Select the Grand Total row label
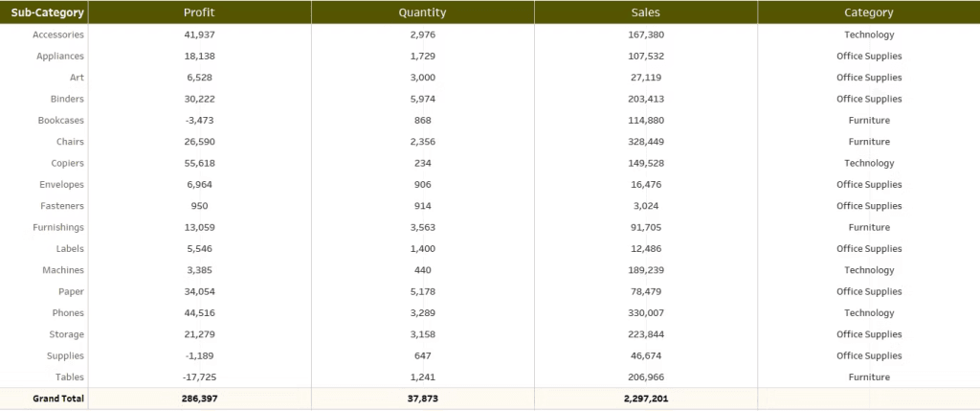Screen dimensions: 980x411 pyautogui.click(x=58, y=398)
